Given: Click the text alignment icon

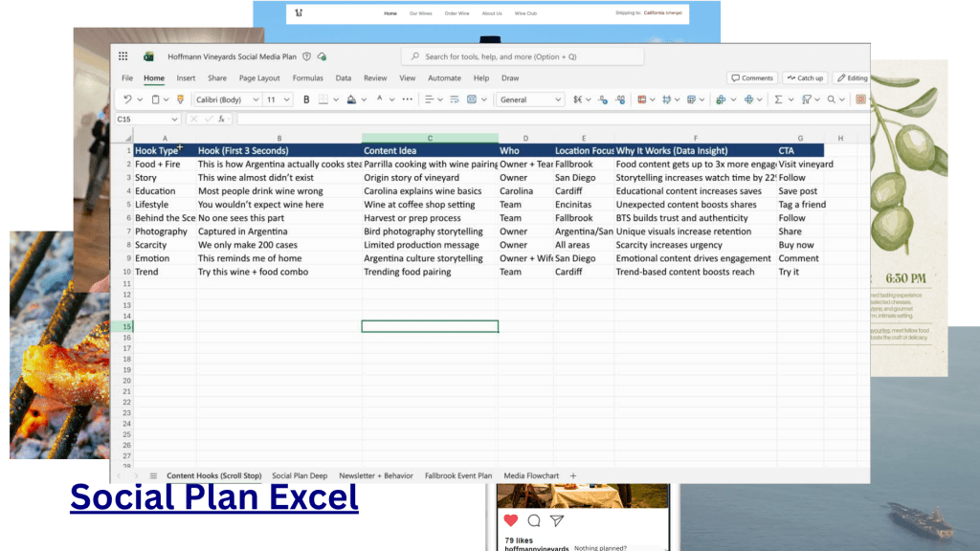Looking at the screenshot, I should click(x=430, y=99).
